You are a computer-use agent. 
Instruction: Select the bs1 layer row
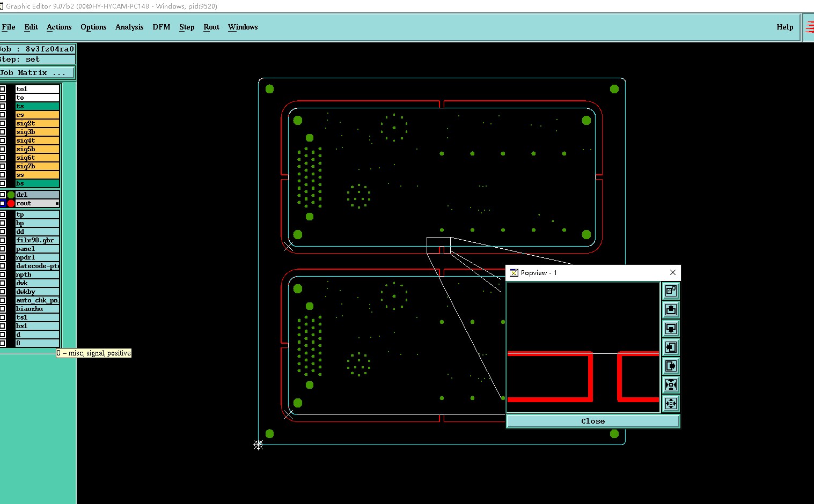pos(37,326)
